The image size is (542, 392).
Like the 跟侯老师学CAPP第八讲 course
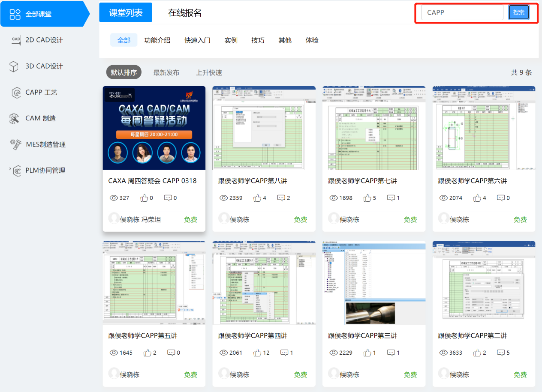[x=257, y=198]
